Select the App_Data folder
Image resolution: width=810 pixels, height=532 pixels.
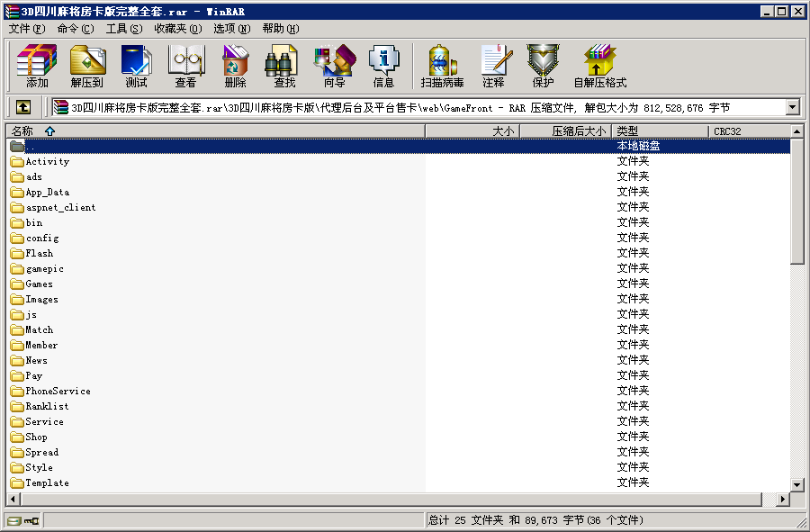[x=47, y=192]
